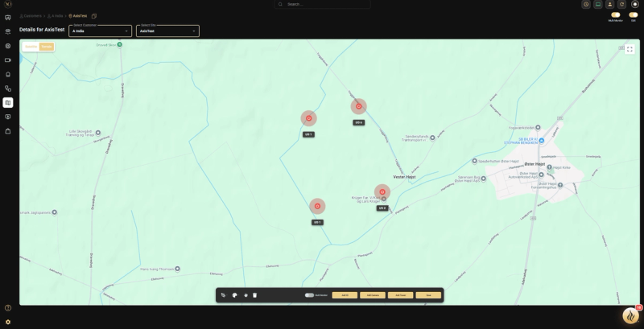Open the bag icon in sidebar
Image resolution: width=644 pixels, height=329 pixels.
point(8,131)
